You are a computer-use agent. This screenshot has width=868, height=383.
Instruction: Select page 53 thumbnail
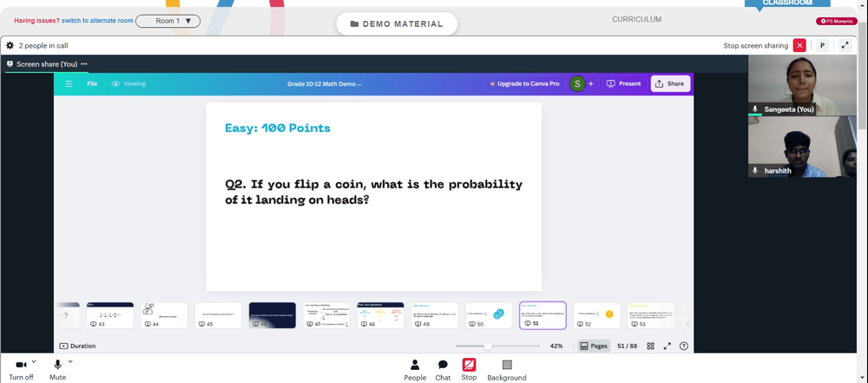pos(651,315)
